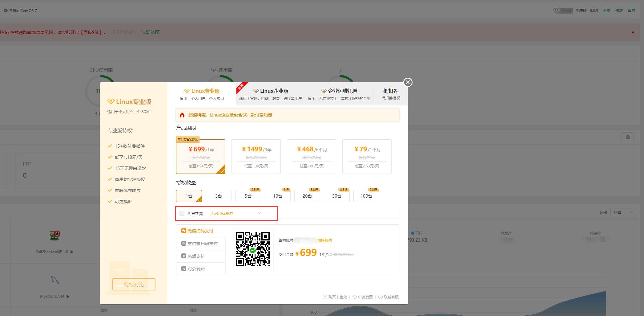Click the Fail2ban plugin icon
Screen dimensions: 644x316
(x=55, y=236)
